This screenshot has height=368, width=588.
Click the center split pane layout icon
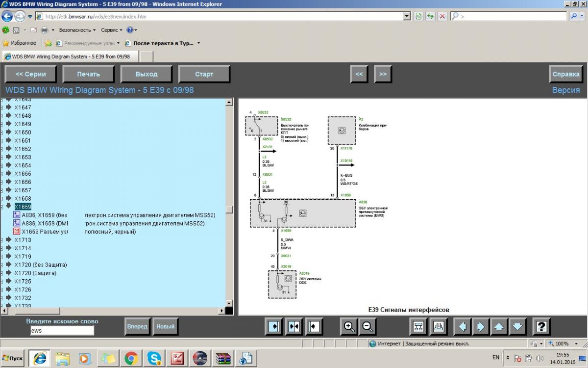(x=294, y=326)
